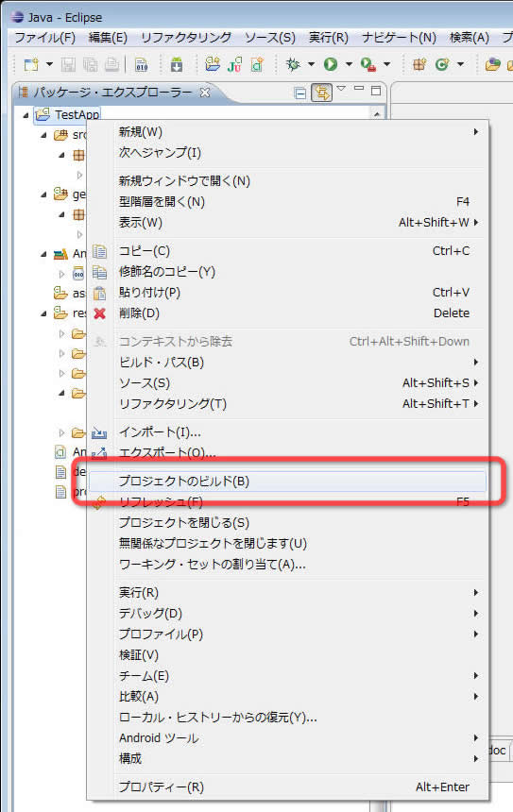Image resolution: width=513 pixels, height=812 pixels.
Task: Click the green Run toolbar button
Action: click(331, 64)
